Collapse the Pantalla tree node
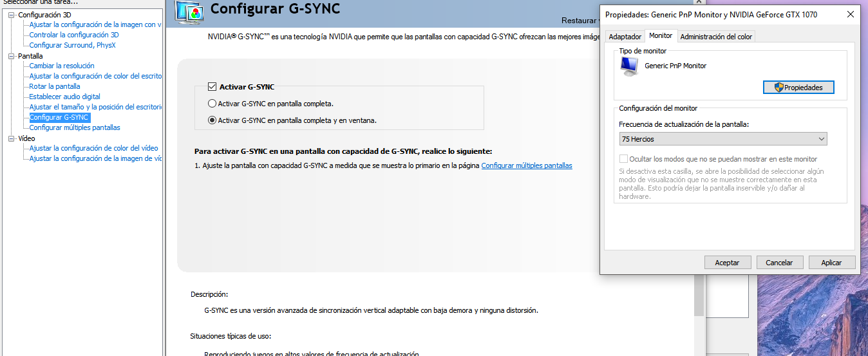Image resolution: width=868 pixels, height=356 pixels. pos(12,56)
